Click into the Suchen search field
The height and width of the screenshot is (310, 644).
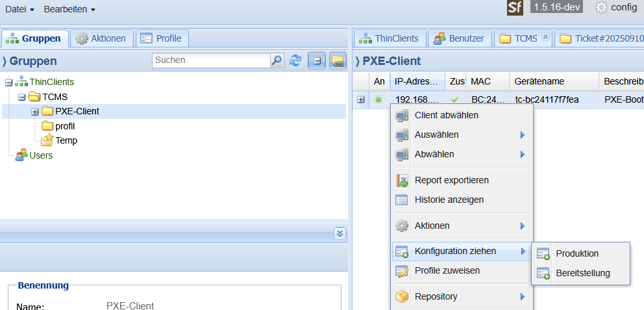point(211,60)
